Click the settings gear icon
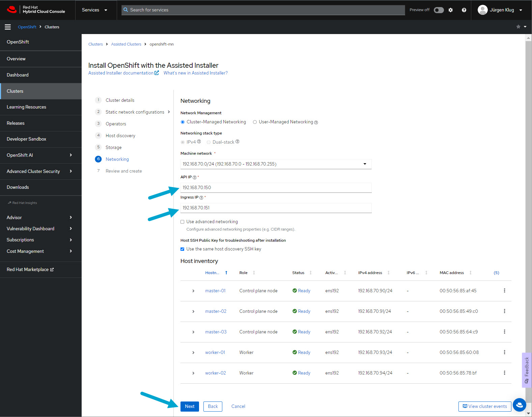Image resolution: width=532 pixels, height=417 pixels. coord(450,10)
